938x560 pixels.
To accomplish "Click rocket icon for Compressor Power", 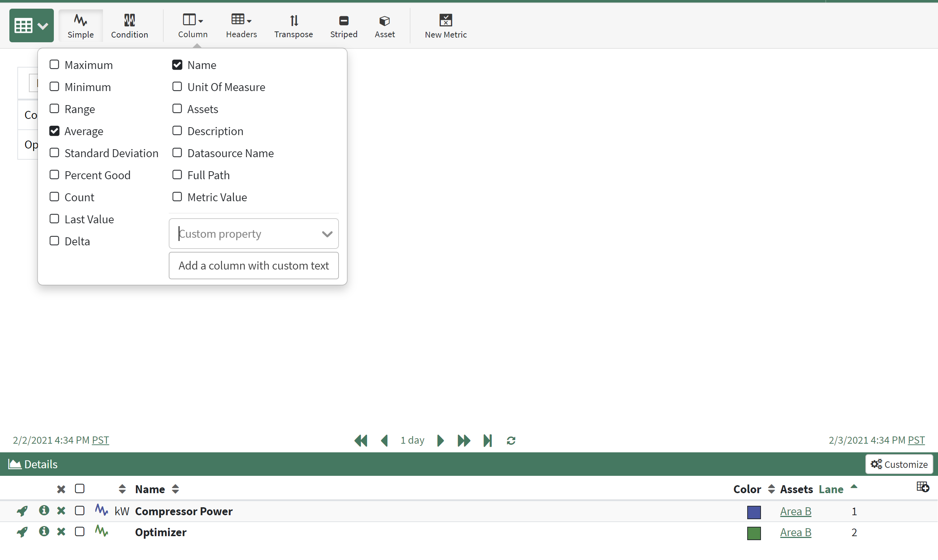I will pos(22,511).
